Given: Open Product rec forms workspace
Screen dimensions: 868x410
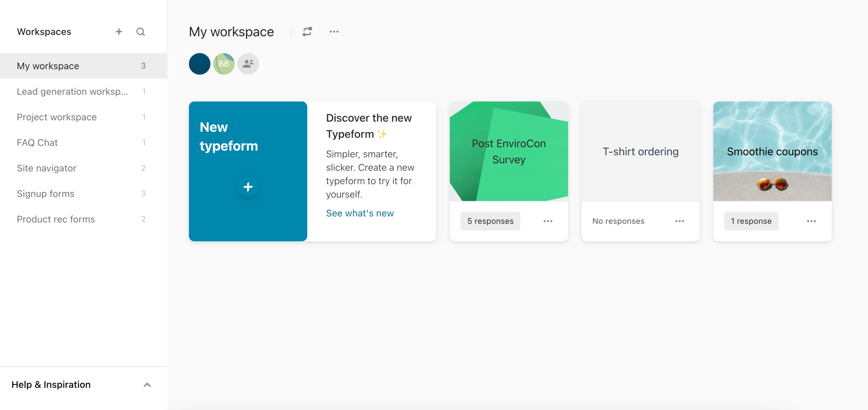Looking at the screenshot, I should (84, 219).
